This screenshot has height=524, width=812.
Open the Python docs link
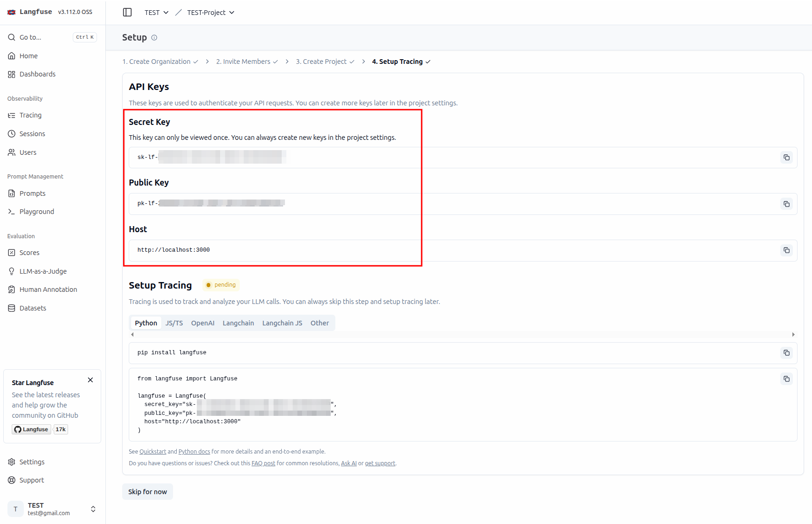click(194, 452)
